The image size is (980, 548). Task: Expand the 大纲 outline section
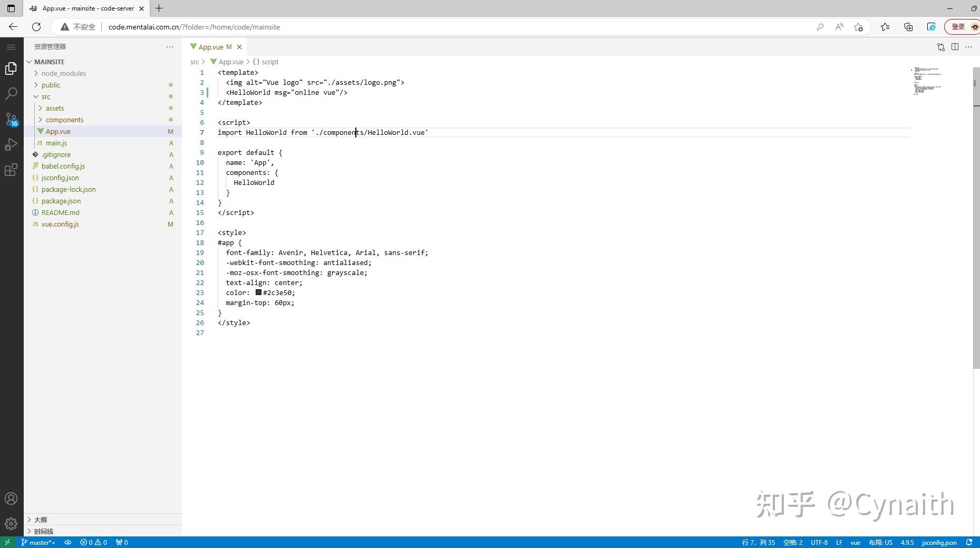coord(103,520)
